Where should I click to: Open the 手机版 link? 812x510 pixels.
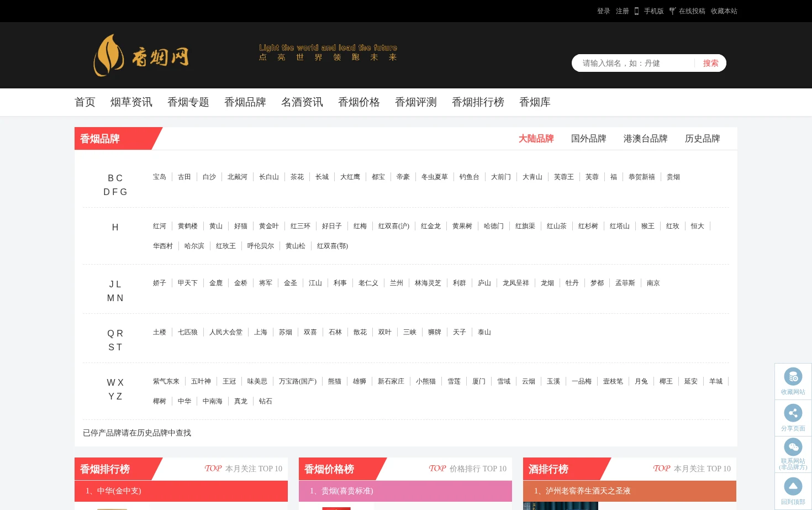(x=654, y=11)
